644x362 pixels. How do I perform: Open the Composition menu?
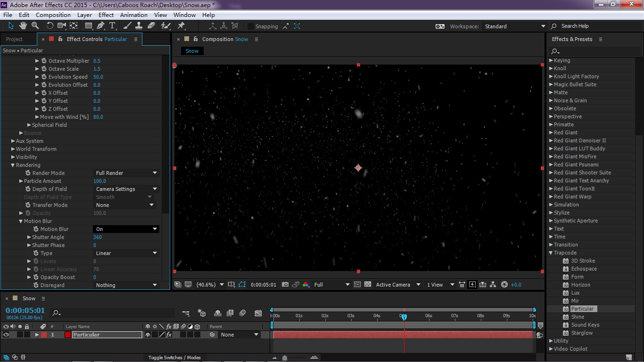click(x=53, y=15)
